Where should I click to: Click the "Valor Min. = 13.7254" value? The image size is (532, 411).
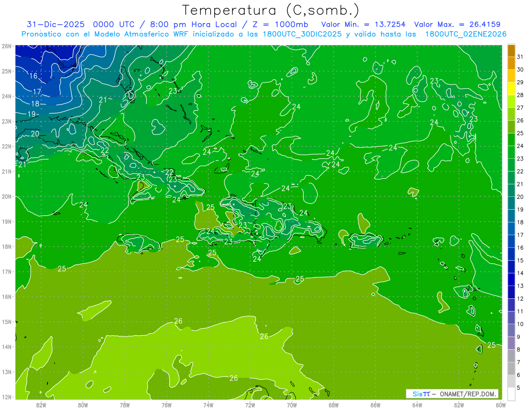pos(363,24)
